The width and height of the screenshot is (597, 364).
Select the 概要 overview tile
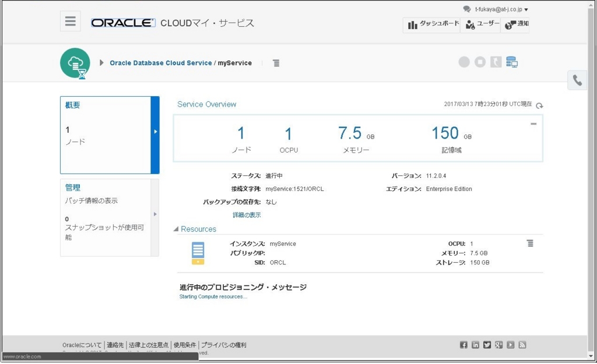pyautogui.click(x=106, y=135)
